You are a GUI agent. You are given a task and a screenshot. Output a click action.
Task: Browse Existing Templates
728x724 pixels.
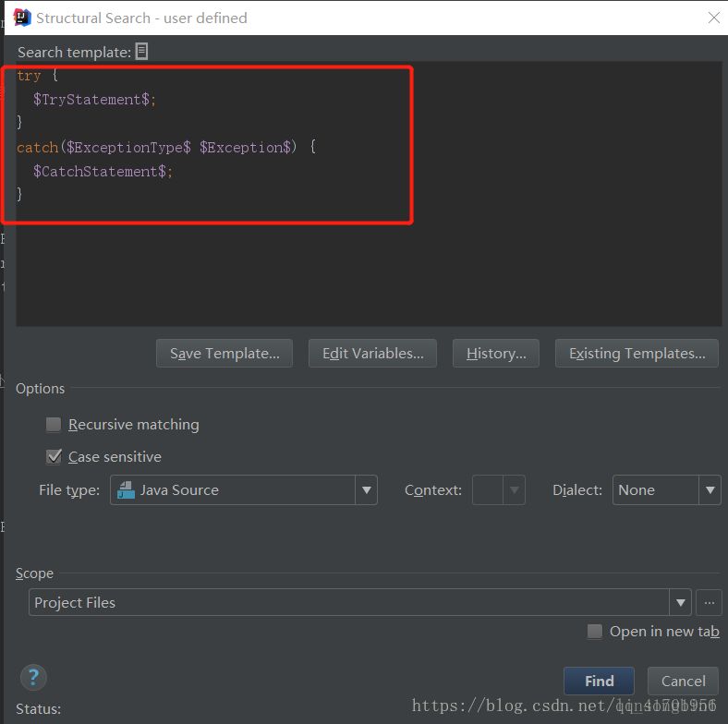coord(637,353)
